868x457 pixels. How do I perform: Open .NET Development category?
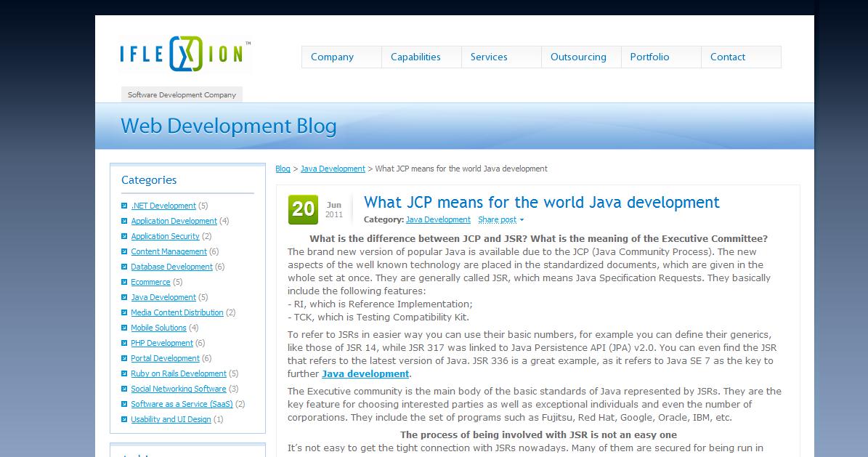pyautogui.click(x=163, y=206)
